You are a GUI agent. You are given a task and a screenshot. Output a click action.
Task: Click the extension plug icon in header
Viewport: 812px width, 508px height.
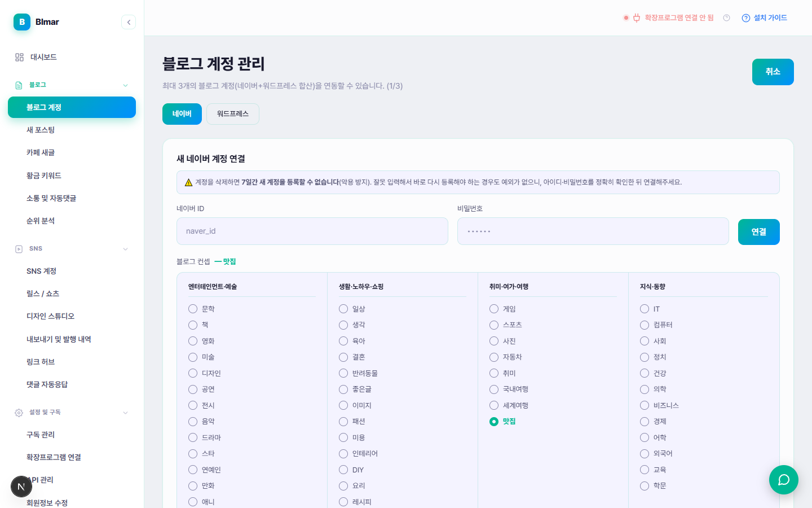[637, 18]
